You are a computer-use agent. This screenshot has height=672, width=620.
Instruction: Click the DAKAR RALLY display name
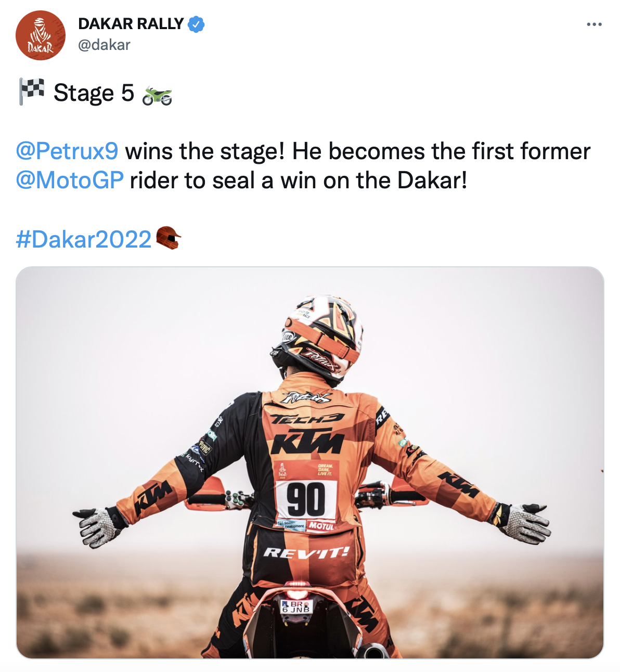[131, 24]
